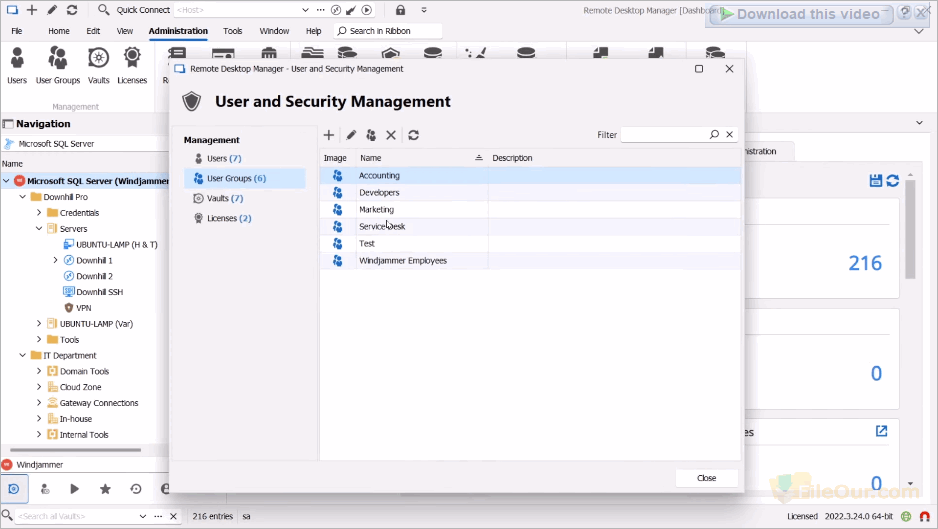Select Vaults (7) in Management list

point(245,198)
